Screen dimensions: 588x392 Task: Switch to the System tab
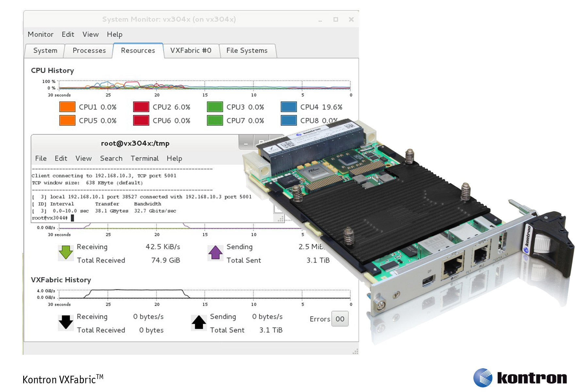[x=45, y=51]
